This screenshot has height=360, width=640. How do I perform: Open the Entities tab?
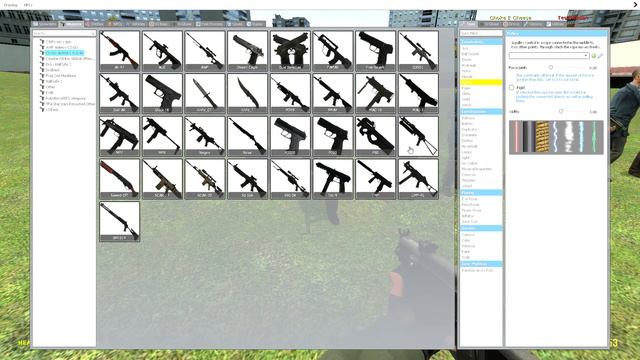point(94,24)
